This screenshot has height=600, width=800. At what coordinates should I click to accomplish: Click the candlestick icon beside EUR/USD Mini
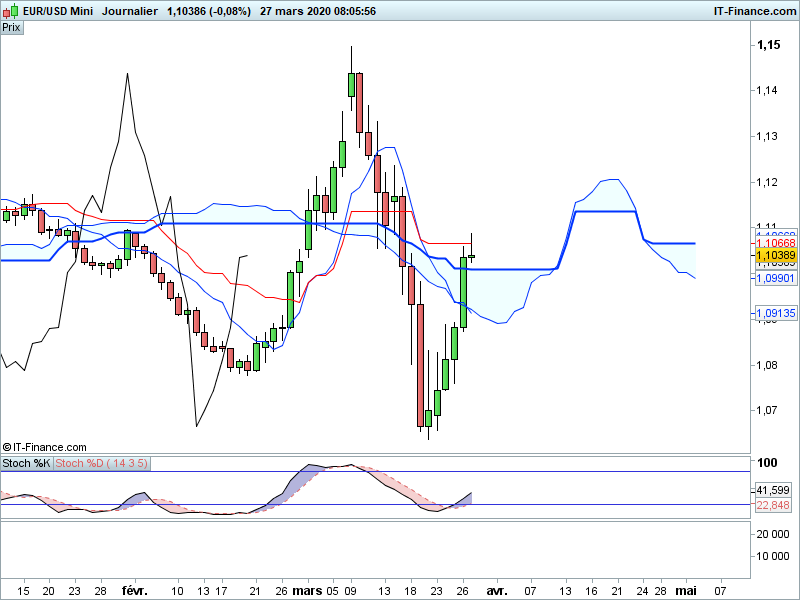(x=10, y=11)
